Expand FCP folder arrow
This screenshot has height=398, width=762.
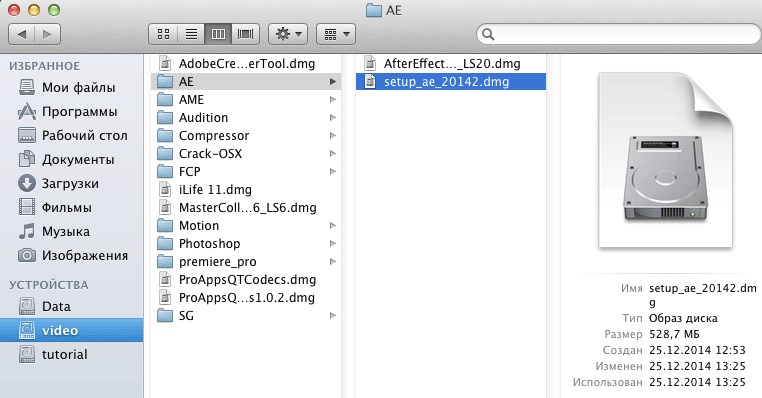pos(333,172)
